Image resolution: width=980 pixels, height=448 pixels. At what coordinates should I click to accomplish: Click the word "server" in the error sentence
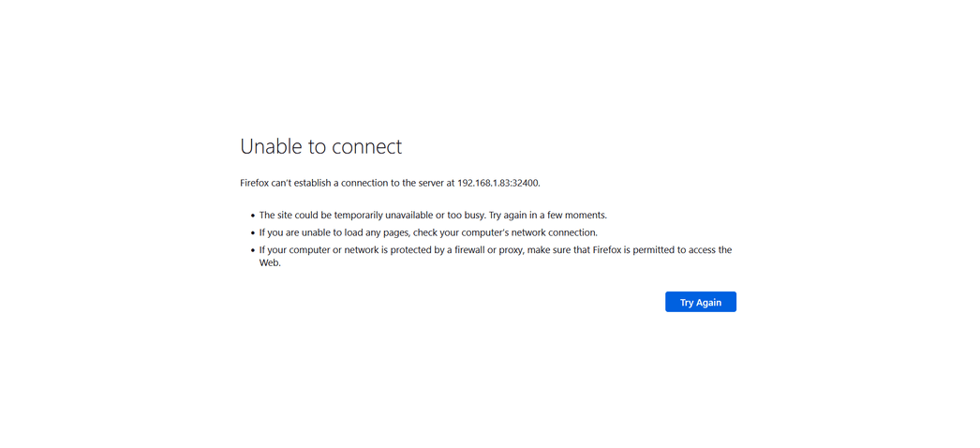click(x=429, y=183)
